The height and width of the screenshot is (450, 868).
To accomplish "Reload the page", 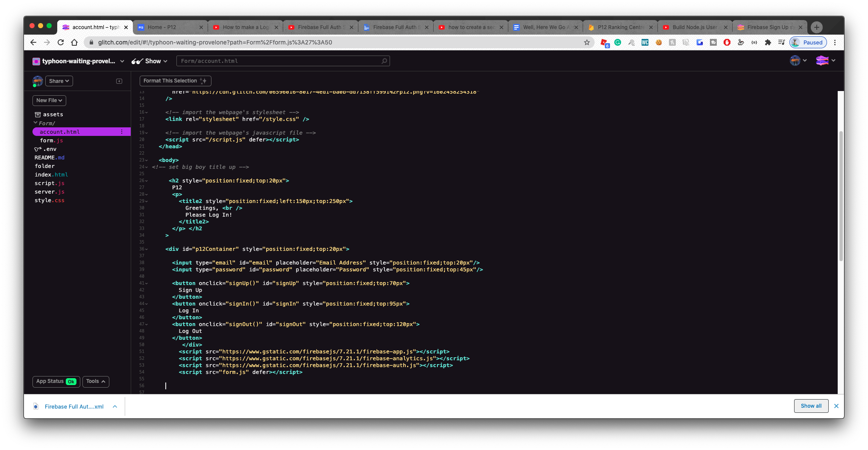I will [61, 42].
